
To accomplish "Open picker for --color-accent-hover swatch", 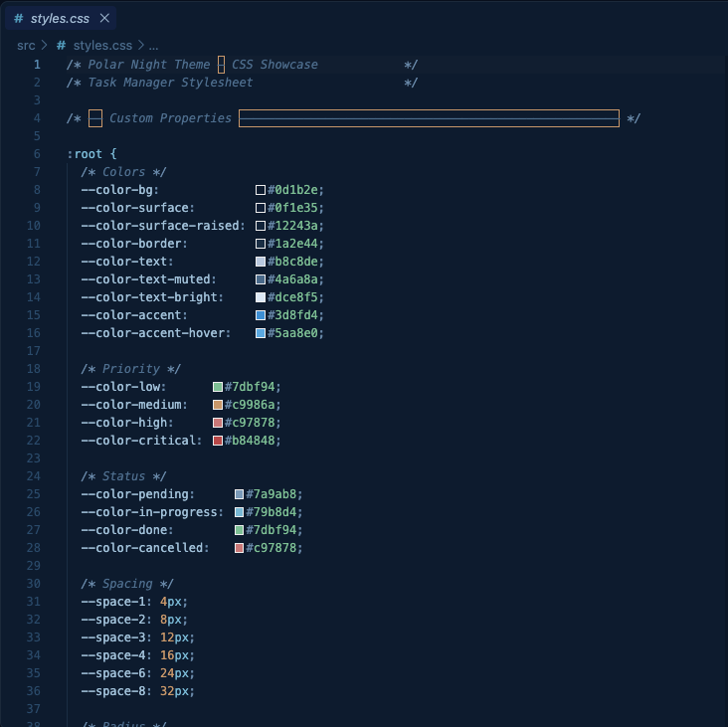I will [261, 333].
